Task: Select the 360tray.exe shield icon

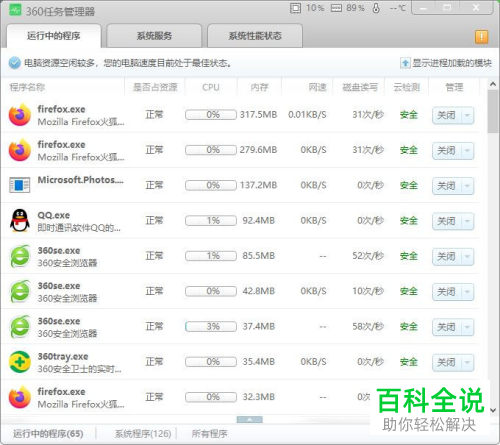Action: point(20,362)
